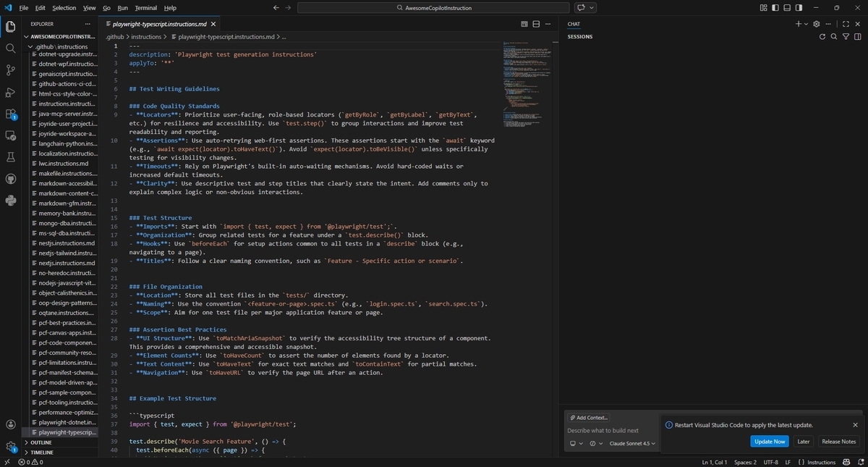Image resolution: width=868 pixels, height=467 pixels.
Task: Expand the TIMELINE section
Action: point(60,453)
